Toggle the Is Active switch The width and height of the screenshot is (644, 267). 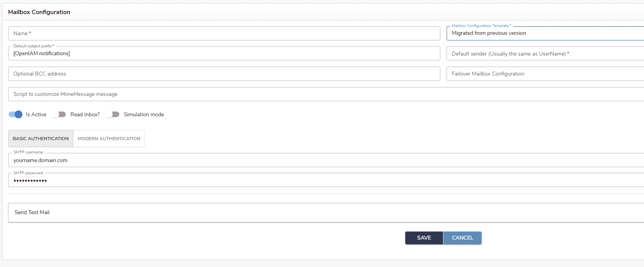click(x=16, y=114)
